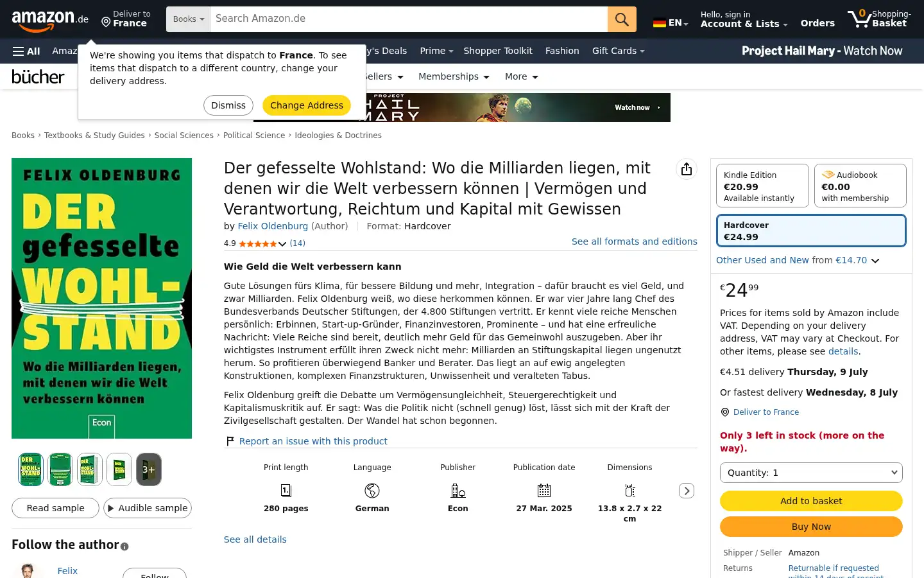
Task: Show next product details with arrow
Action: pos(687,491)
